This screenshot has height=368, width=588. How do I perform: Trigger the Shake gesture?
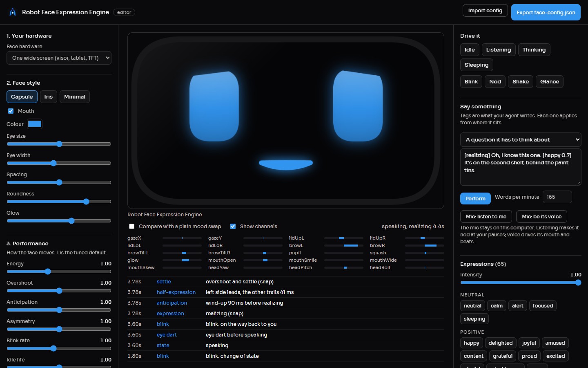[521, 82]
